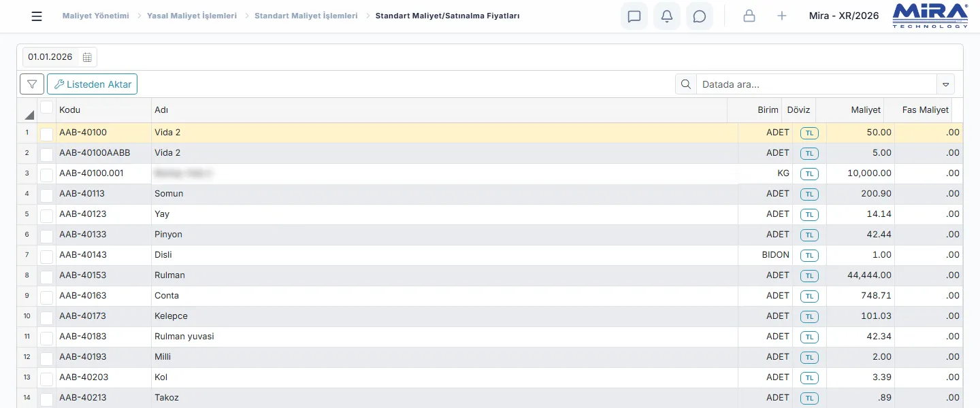Screen dimensions: 980x408
Task: Go to Maliyet Yönetimi breadcrumb
Action: coord(96,16)
